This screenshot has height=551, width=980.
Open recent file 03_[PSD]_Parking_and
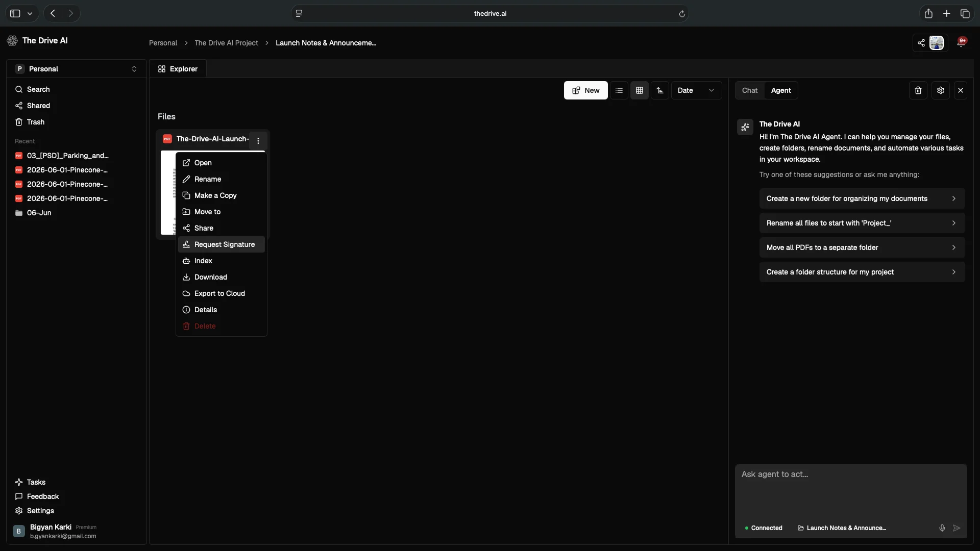tap(62, 156)
